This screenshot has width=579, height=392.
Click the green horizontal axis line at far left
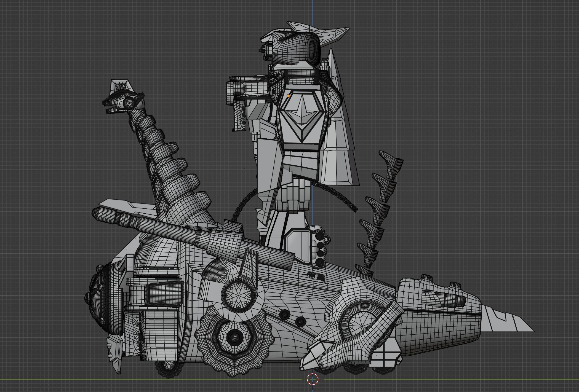coord(17,380)
